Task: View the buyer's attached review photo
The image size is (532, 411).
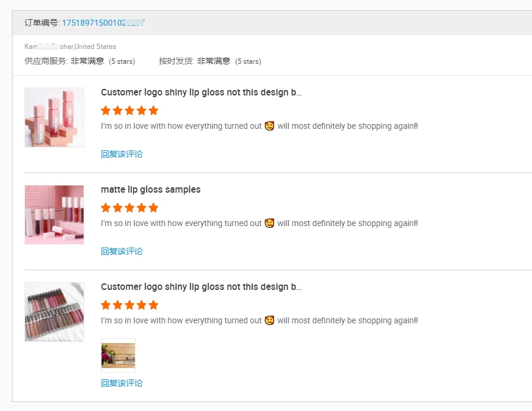Action: coord(118,355)
